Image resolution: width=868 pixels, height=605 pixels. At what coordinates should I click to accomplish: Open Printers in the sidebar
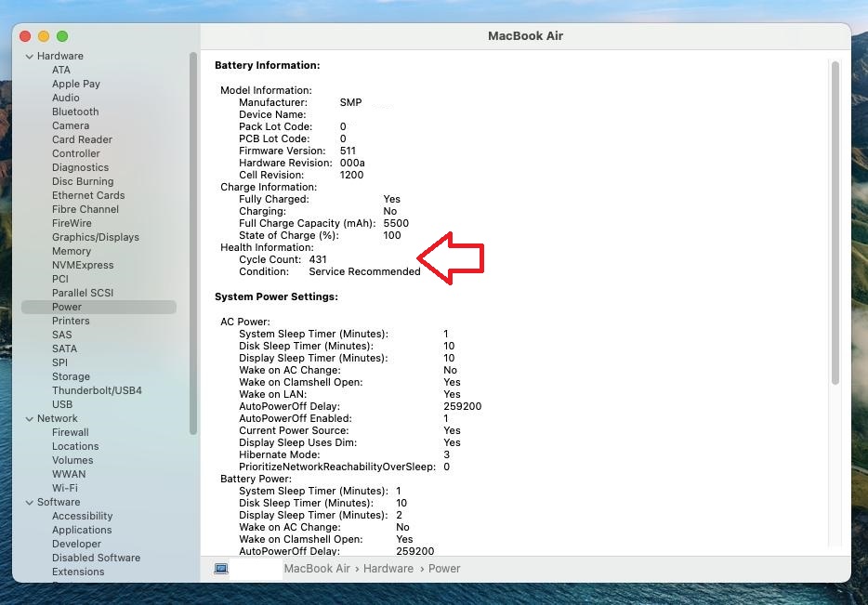click(x=71, y=321)
